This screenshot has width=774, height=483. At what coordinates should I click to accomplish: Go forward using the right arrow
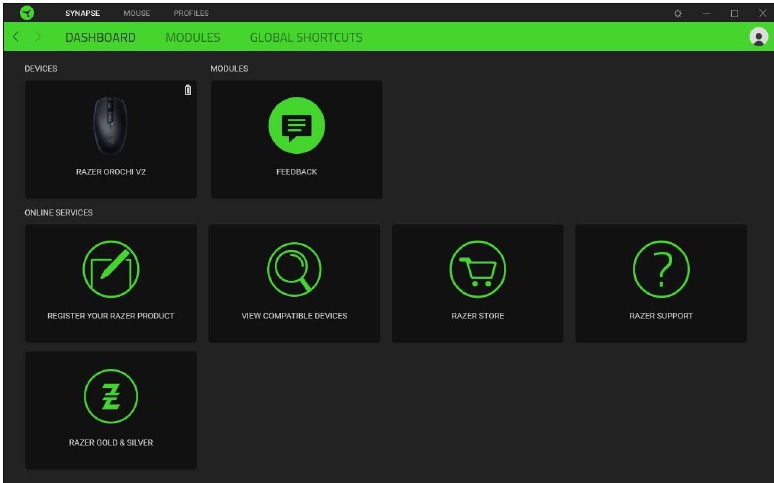(38, 37)
